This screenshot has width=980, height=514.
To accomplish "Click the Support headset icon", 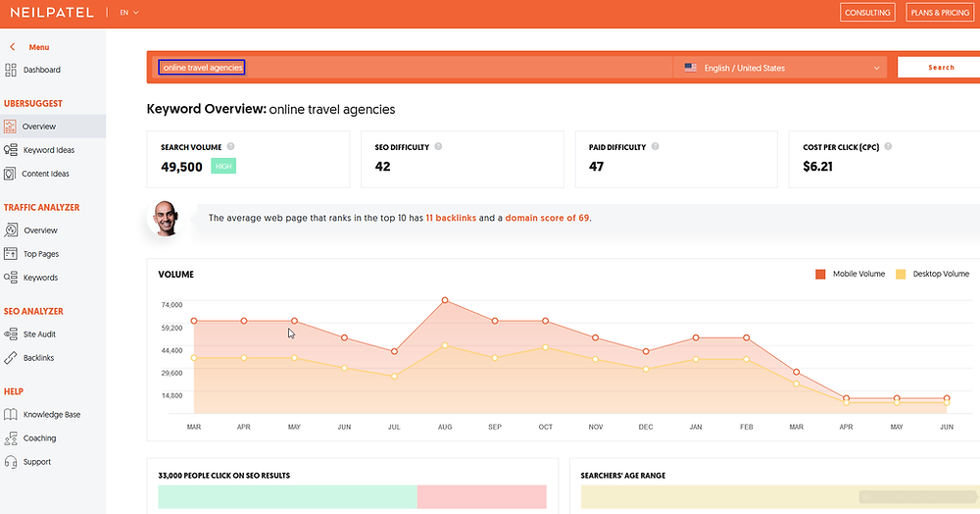I will [10, 462].
